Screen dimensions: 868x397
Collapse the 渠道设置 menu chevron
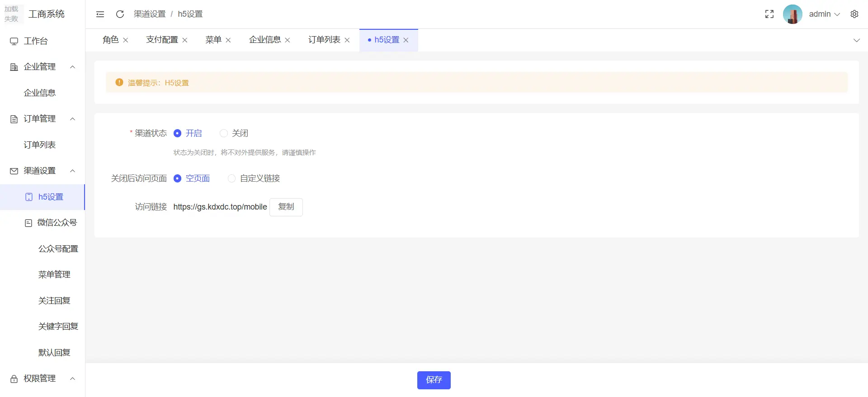coord(72,171)
